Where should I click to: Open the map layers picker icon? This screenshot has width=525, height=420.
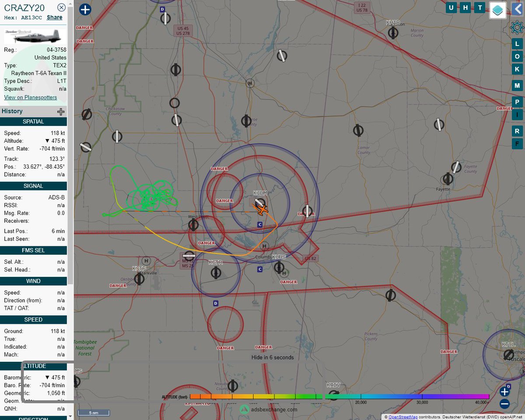[x=497, y=10]
